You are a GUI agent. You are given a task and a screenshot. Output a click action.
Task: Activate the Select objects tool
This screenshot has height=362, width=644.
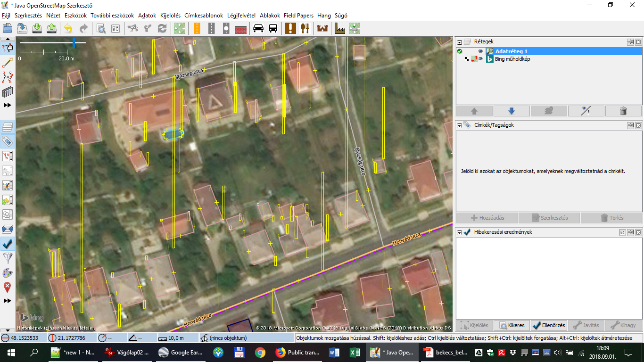pos(8,47)
